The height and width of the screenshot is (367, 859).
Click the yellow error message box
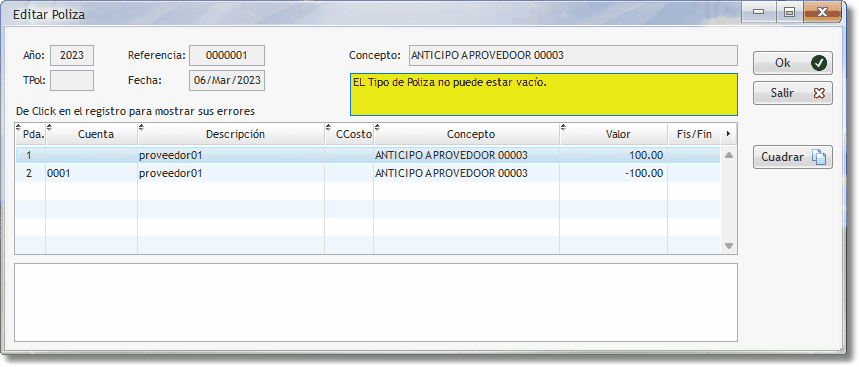pyautogui.click(x=543, y=94)
